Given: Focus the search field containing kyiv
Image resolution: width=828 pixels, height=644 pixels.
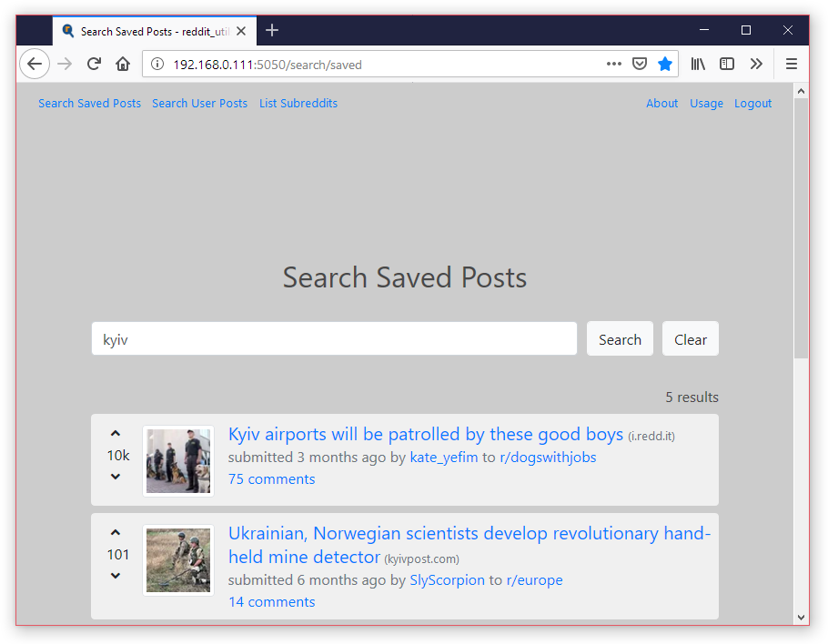Looking at the screenshot, I should [x=334, y=339].
